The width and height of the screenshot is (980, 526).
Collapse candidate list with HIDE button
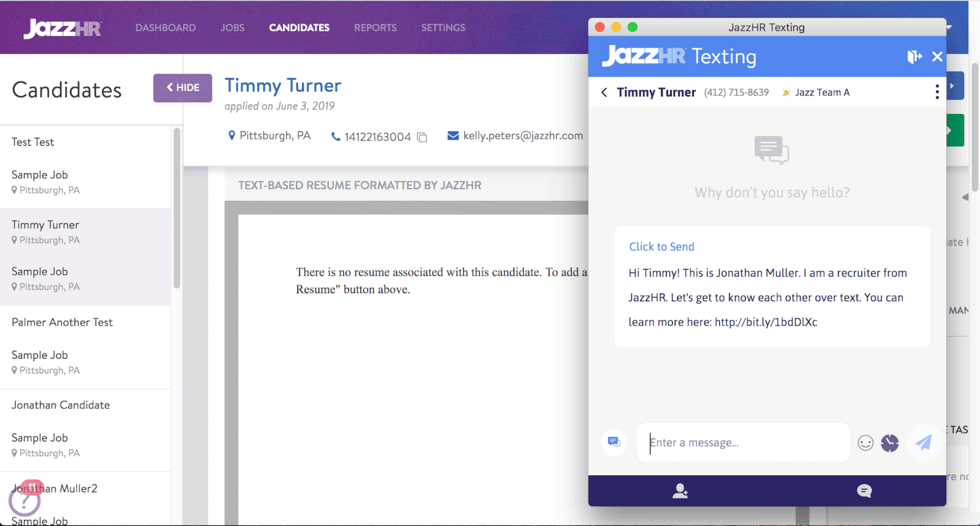tap(183, 88)
